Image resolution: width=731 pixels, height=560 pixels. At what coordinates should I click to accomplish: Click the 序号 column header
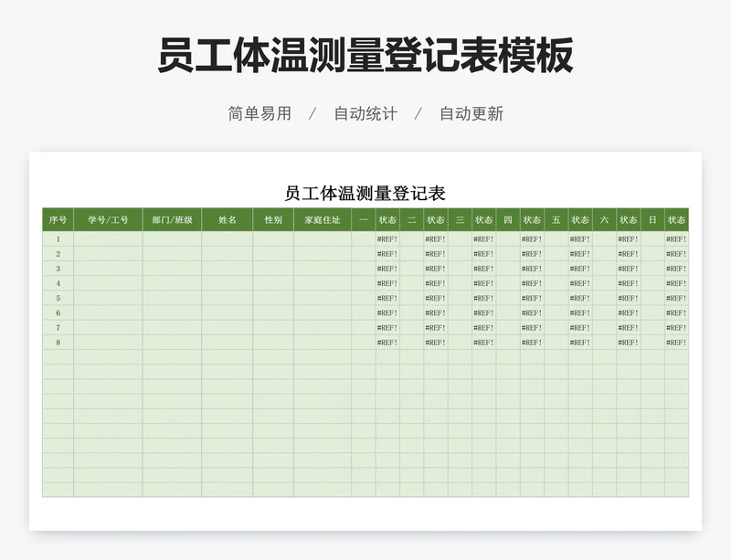[57, 219]
